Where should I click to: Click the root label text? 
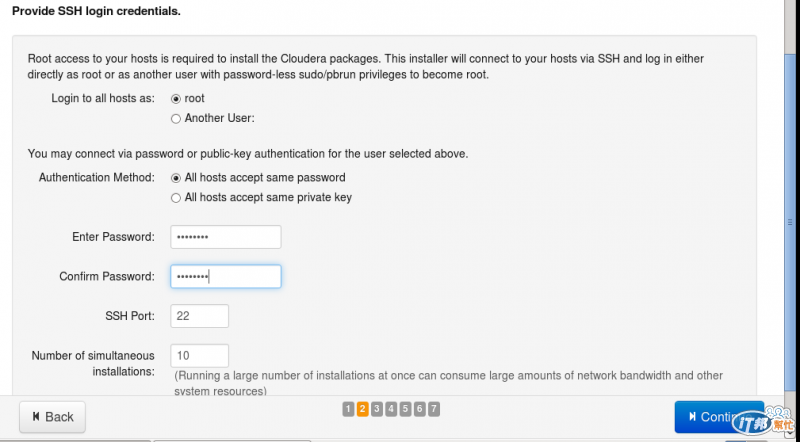pos(195,99)
